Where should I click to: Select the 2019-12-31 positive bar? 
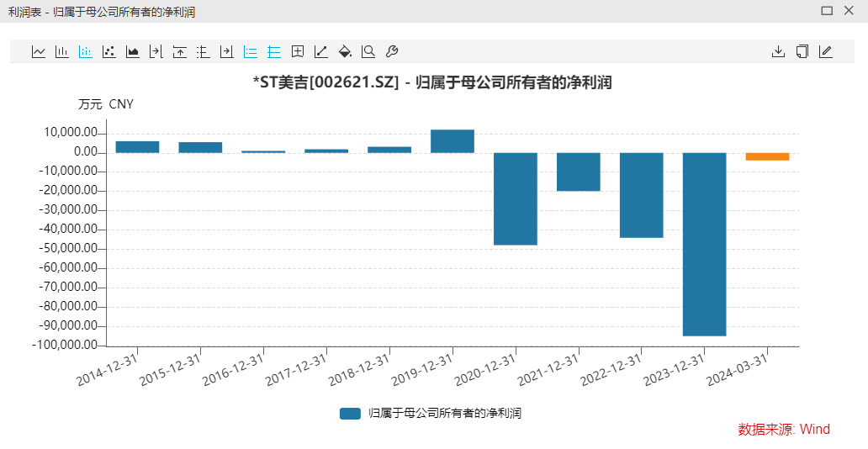pyautogui.click(x=453, y=141)
